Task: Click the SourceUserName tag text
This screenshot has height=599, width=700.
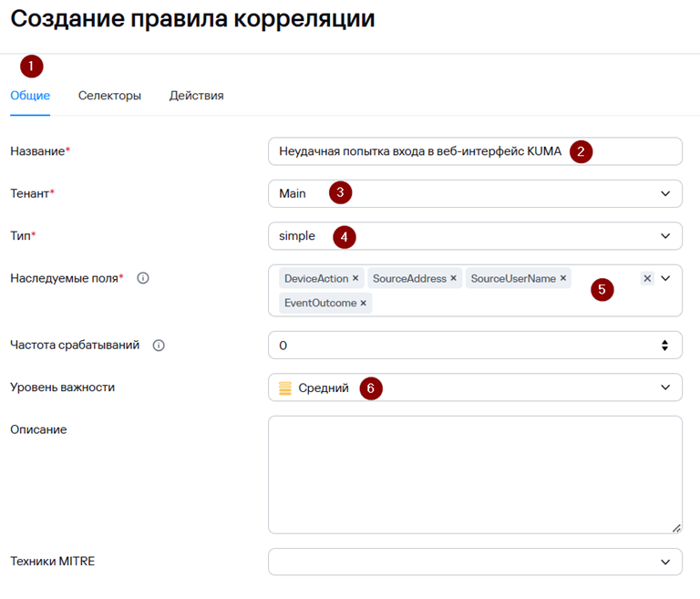Action: (513, 278)
